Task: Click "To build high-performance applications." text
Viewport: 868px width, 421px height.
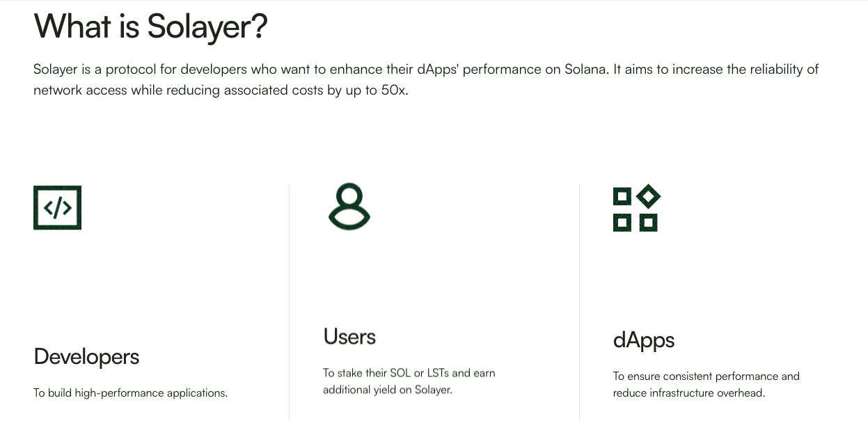Action: coord(131,393)
